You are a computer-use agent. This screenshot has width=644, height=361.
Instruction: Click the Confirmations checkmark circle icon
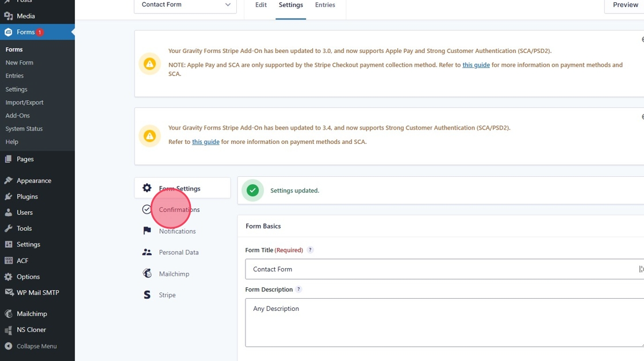[147, 209]
